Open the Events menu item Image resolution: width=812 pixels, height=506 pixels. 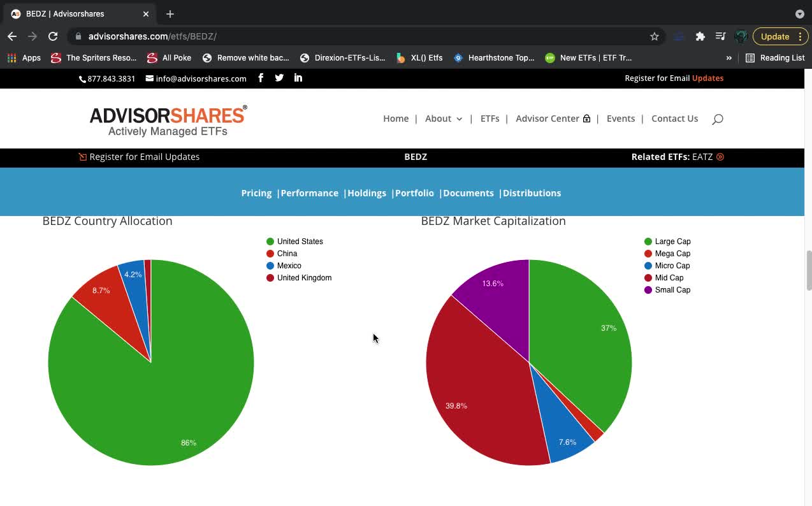coord(621,119)
